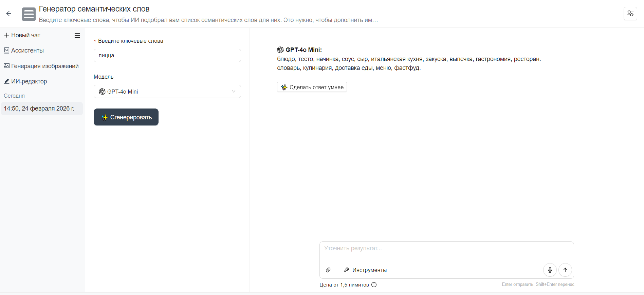Viewport: 644px width, 295px height.
Task: Click Сделать ответ умнее button
Action: pos(312,87)
